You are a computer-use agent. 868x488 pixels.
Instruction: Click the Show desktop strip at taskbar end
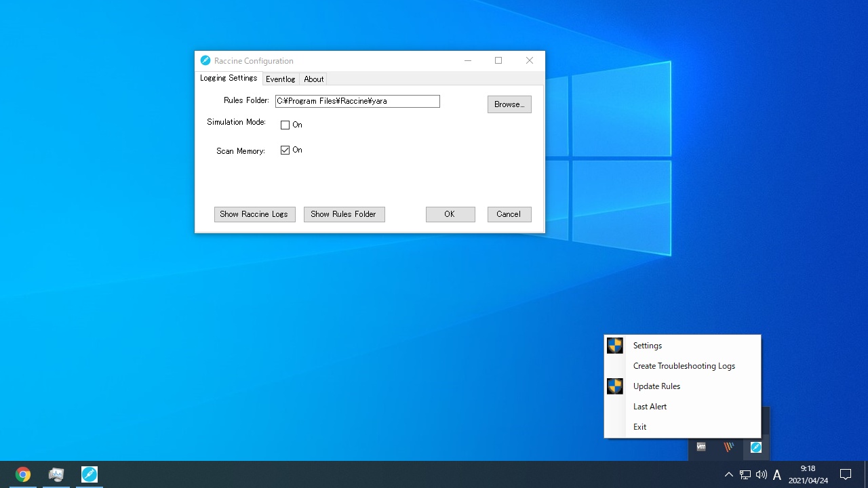click(x=866, y=474)
